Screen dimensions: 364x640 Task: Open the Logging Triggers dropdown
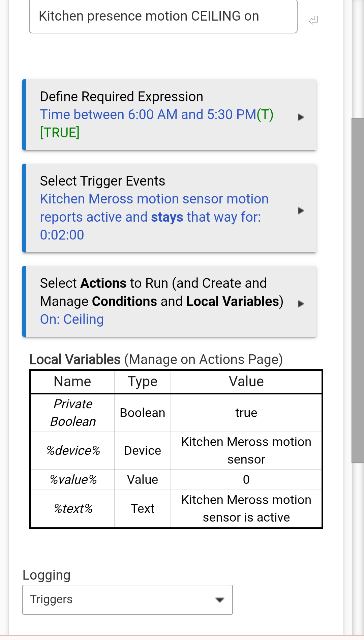coord(127,600)
